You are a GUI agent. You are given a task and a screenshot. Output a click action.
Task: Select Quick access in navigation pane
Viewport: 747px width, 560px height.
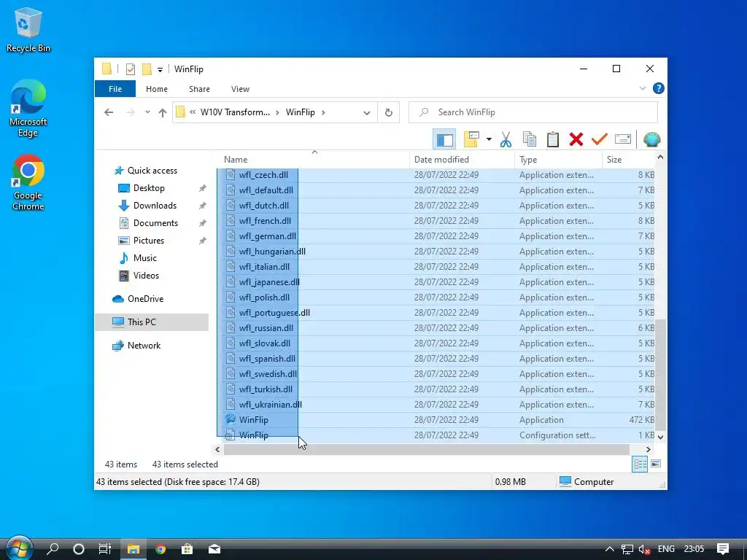tap(152, 171)
